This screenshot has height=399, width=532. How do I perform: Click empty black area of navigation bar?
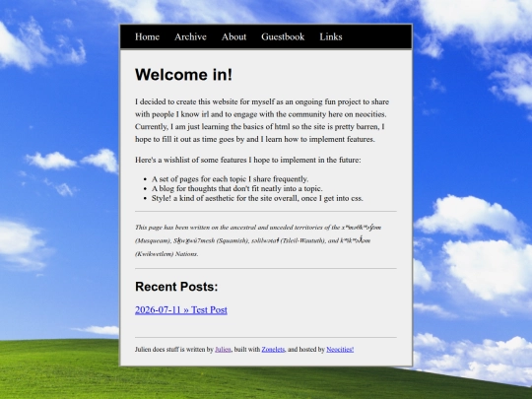376,36
